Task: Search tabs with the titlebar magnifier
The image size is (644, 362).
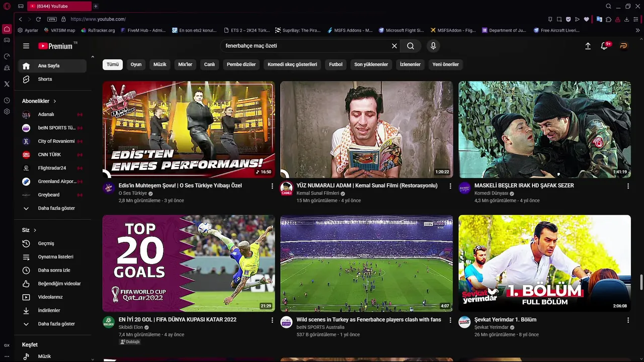Action: [608, 6]
